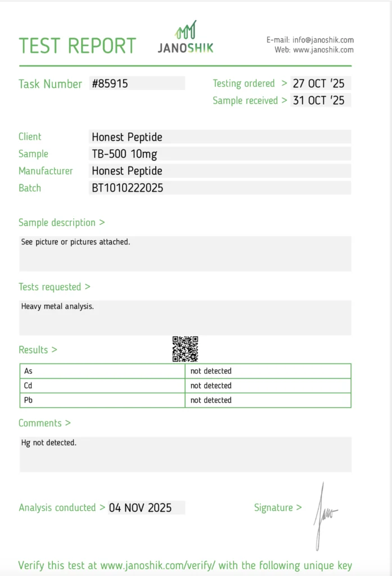
Task: Expand the Tests requested section heading
Action: [54, 287]
